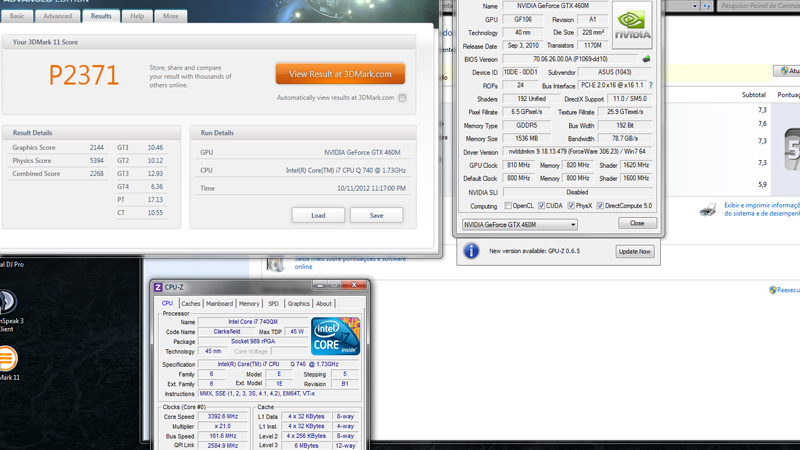Open the SPD tab in CPU-Z

click(x=273, y=304)
